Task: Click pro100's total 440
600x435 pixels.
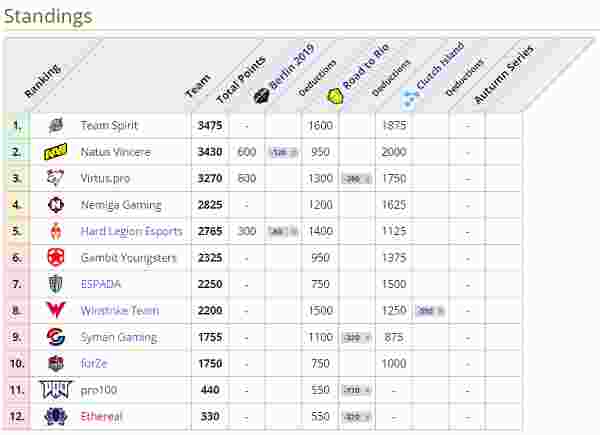Action: 210,390
